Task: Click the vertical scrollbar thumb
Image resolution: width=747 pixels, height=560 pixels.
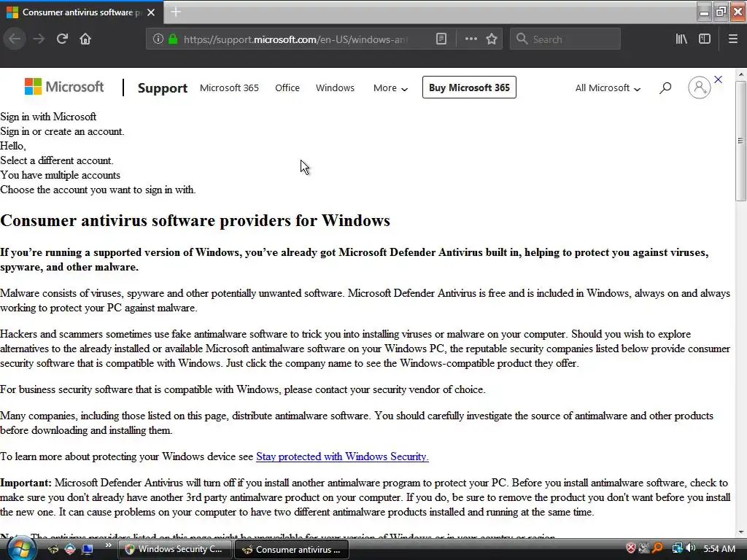Action: pyautogui.click(x=740, y=141)
